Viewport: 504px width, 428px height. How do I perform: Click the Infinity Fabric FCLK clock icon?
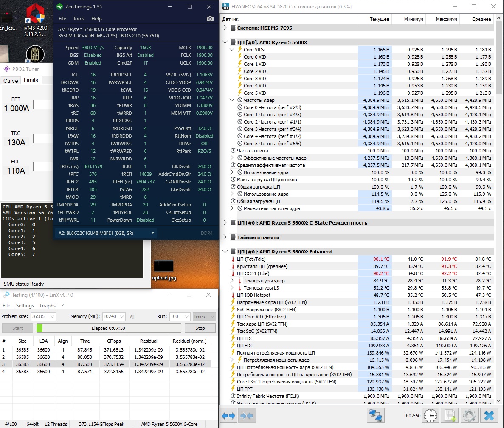coord(233,396)
